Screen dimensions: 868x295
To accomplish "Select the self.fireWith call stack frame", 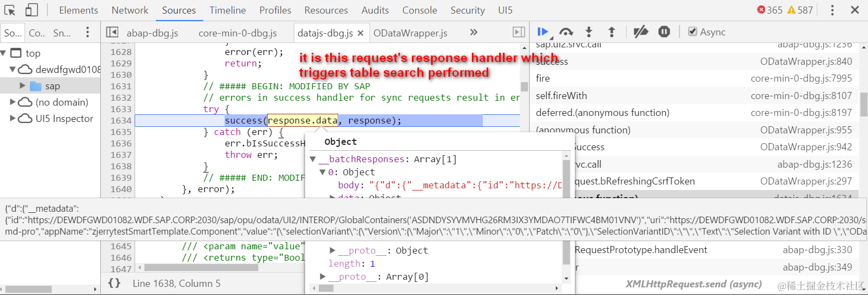I will (694, 96).
